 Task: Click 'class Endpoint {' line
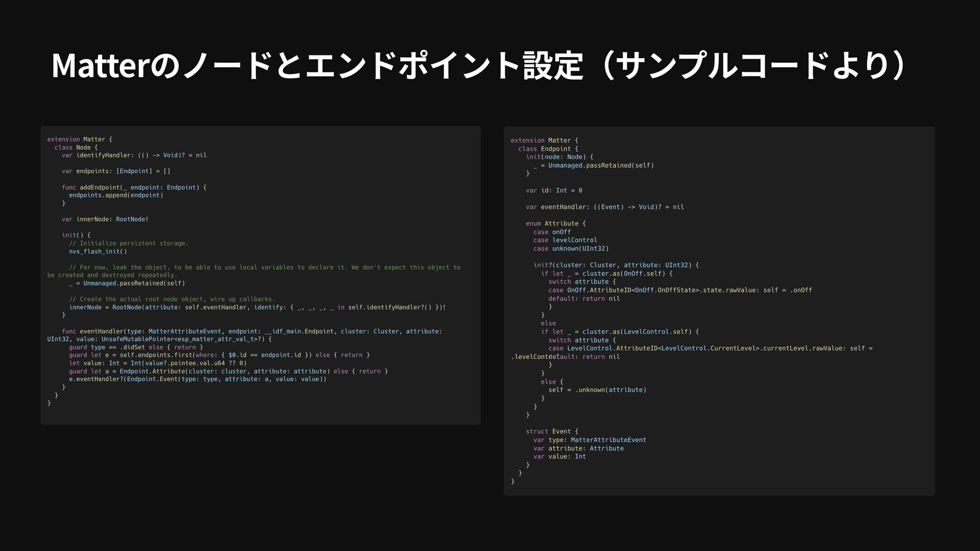pos(548,149)
